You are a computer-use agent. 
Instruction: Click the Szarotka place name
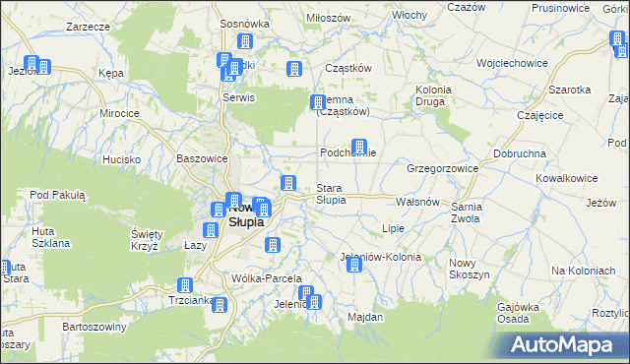tap(570, 90)
